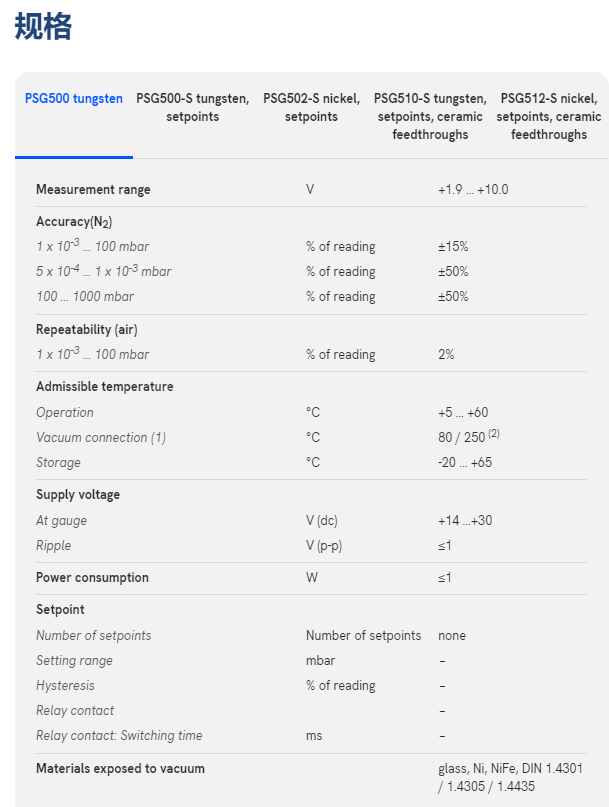Select the Admissible temperature header
Viewport: 609px width, 807px height.
104,387
